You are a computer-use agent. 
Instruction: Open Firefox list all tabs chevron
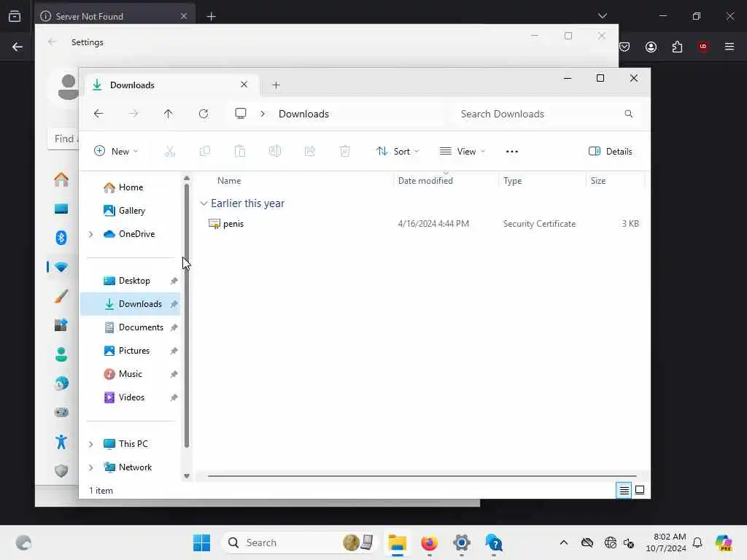point(602,16)
